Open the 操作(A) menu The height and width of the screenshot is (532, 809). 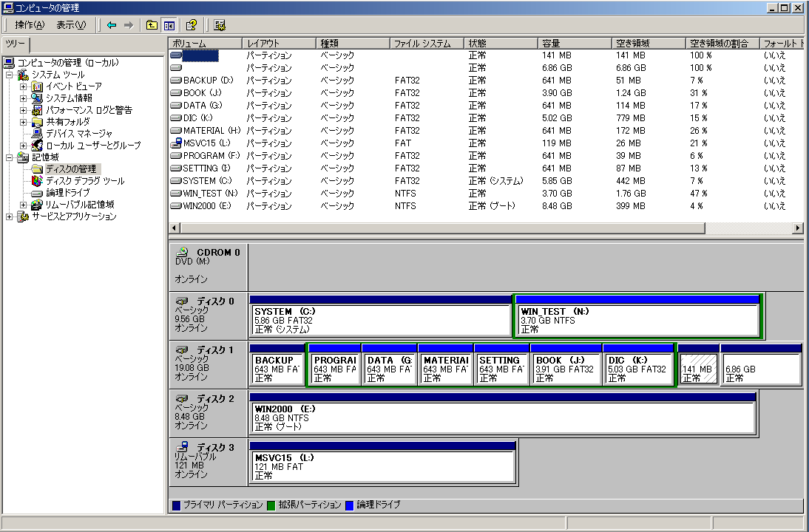30,25
